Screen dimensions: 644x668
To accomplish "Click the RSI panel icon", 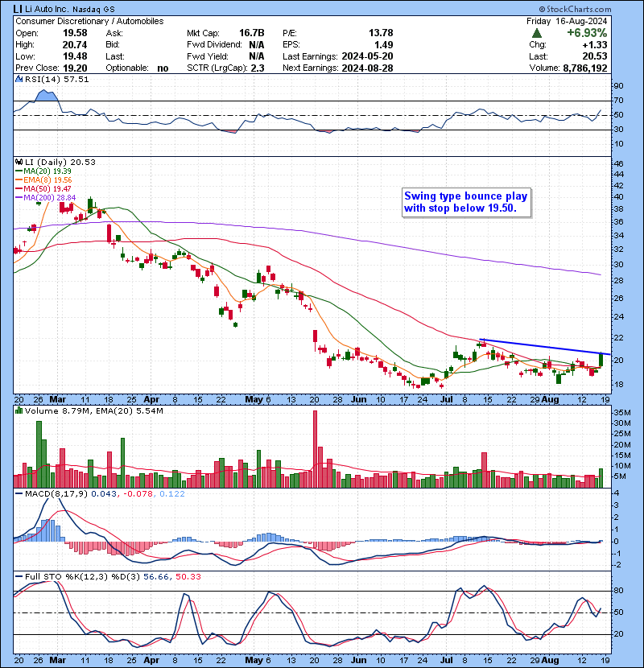I will click(x=19, y=79).
